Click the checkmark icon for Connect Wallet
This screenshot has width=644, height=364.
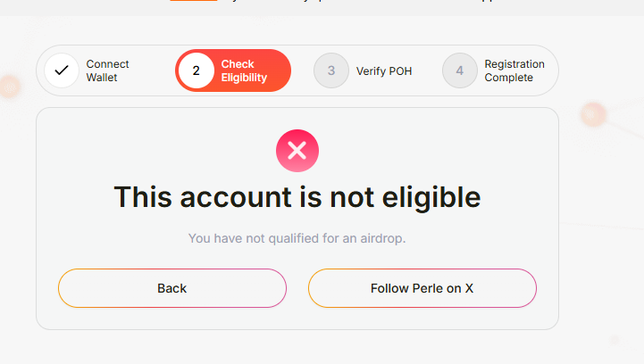tap(62, 70)
